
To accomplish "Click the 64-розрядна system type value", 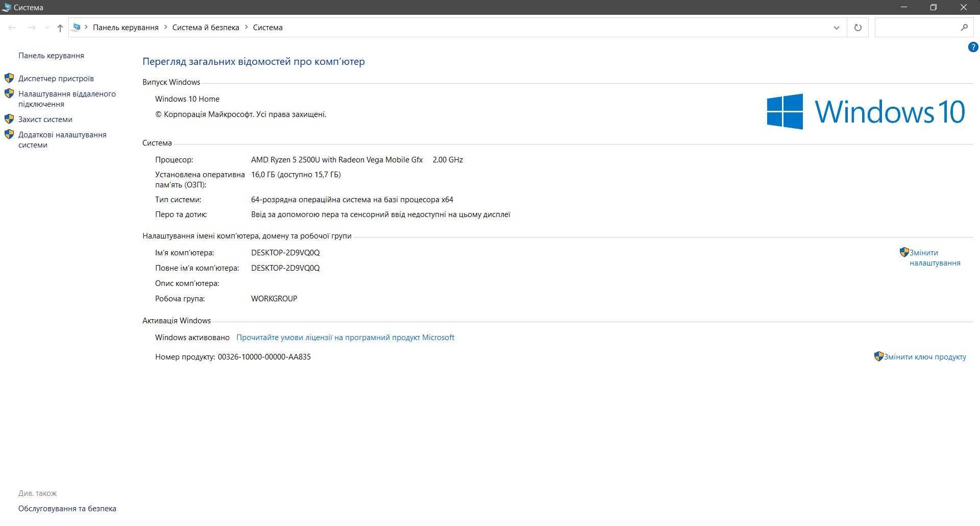I will 352,200.
